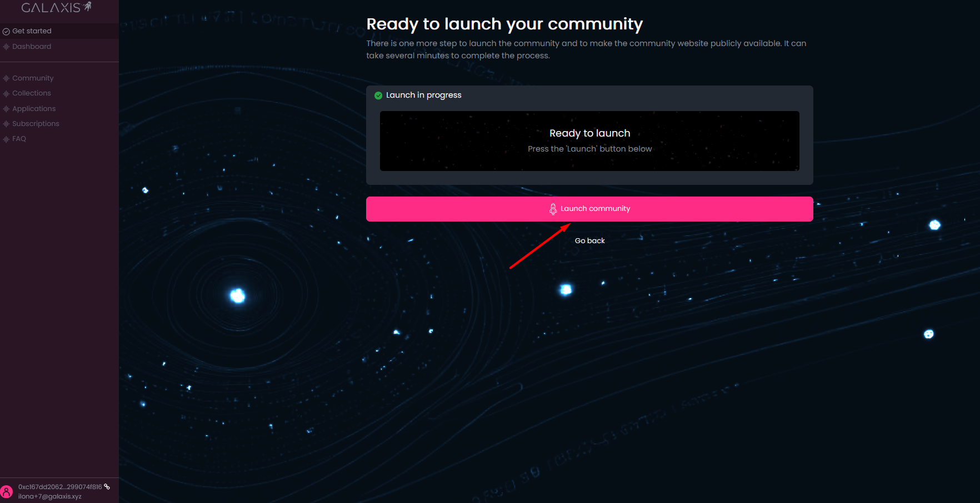Click the truncated wallet address 0xc167dd2062
Image resolution: width=980 pixels, height=503 pixels.
click(x=60, y=487)
